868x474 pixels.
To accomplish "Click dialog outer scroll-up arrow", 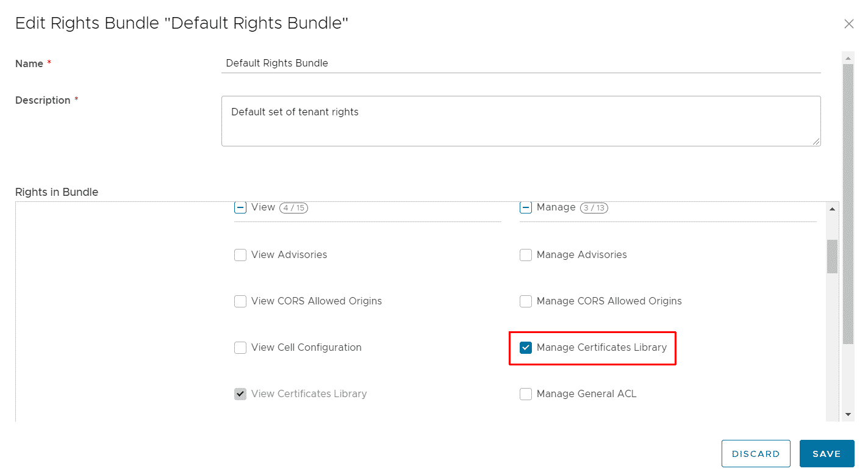I will pos(848,57).
